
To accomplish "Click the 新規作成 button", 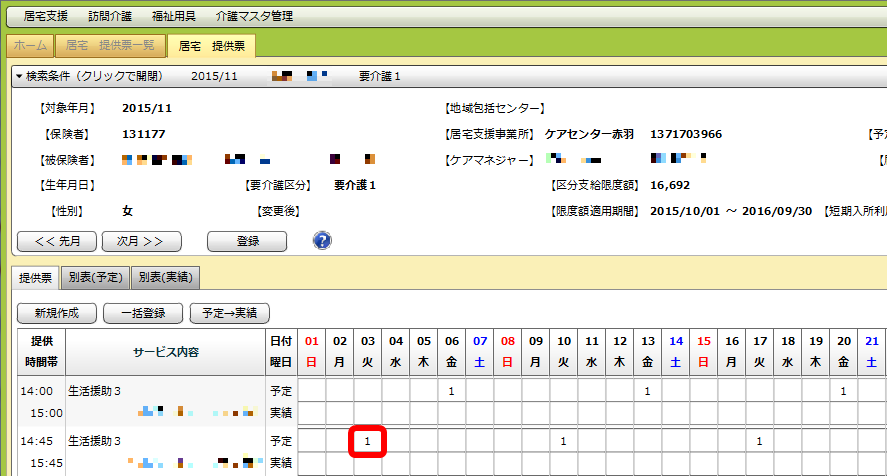I will click(56, 312).
